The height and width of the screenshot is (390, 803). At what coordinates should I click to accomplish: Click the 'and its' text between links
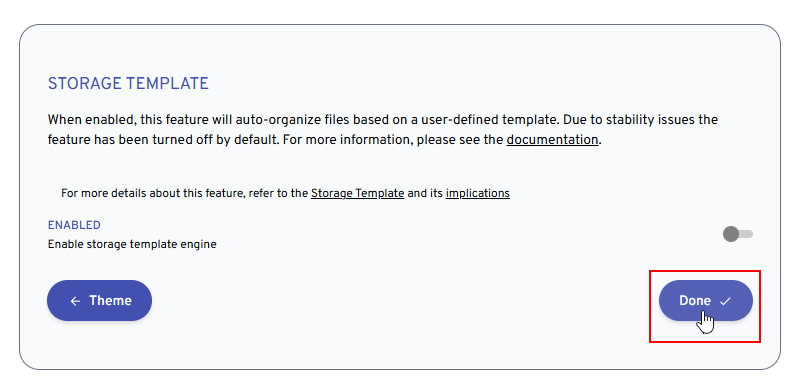[425, 193]
